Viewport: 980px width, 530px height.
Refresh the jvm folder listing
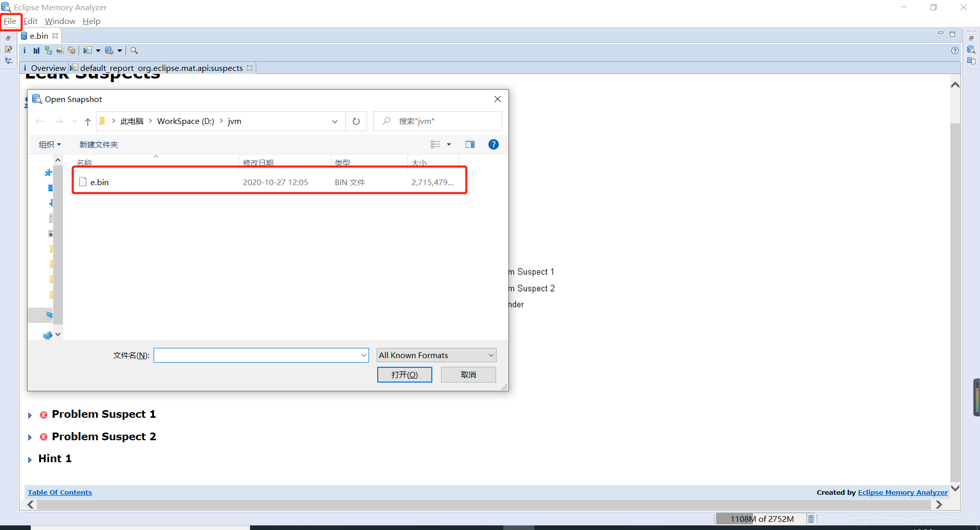(356, 121)
